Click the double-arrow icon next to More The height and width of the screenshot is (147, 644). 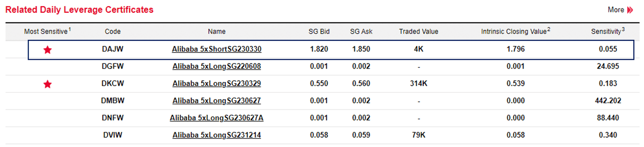point(630,10)
